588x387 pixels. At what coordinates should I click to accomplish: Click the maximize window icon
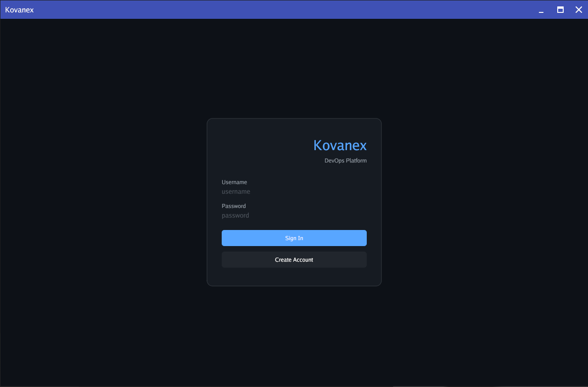tap(560, 9)
